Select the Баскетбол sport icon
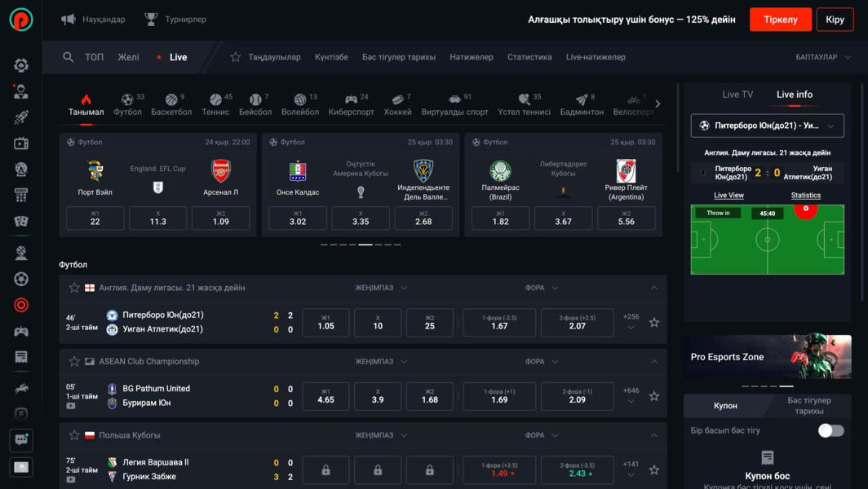This screenshot has width=868, height=489. click(x=171, y=104)
